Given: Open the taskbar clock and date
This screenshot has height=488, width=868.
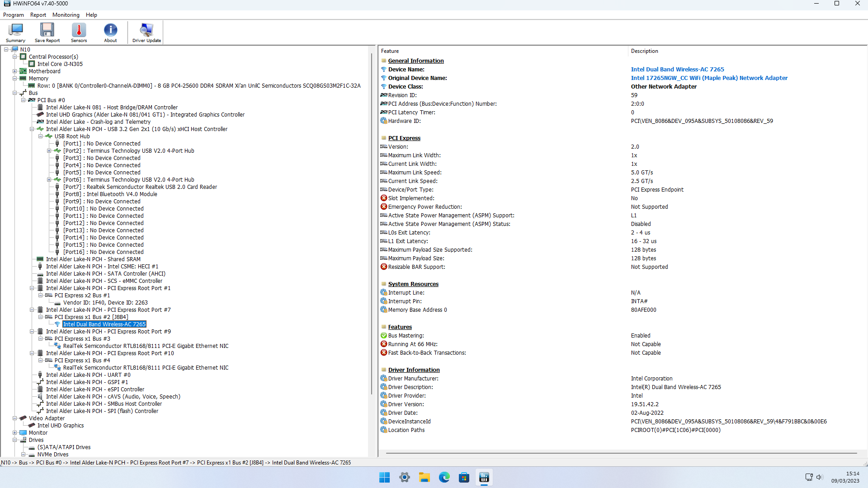Looking at the screenshot, I should point(845,477).
